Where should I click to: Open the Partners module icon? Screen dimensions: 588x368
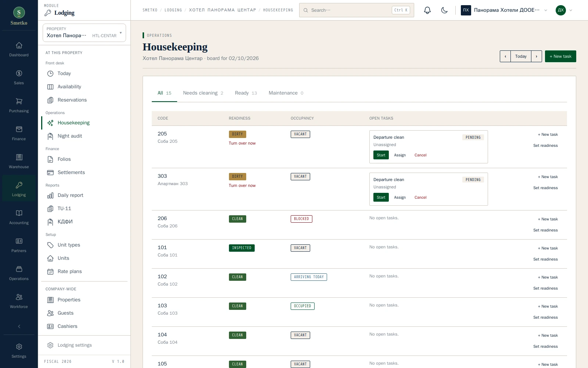point(19,245)
